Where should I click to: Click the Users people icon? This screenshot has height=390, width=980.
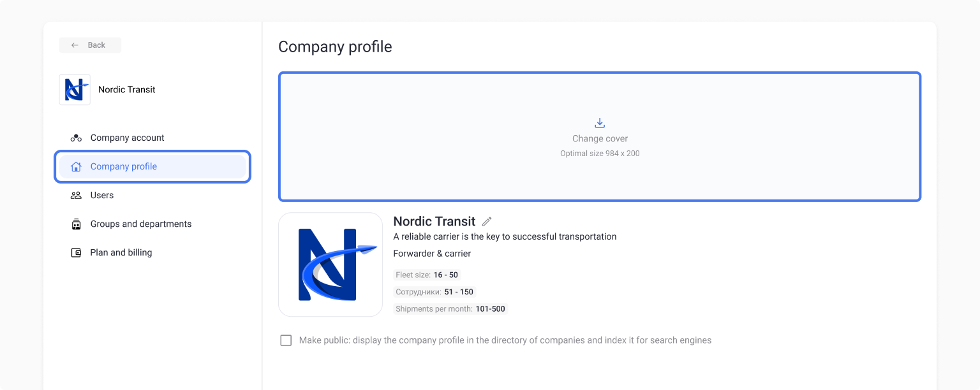click(x=76, y=196)
